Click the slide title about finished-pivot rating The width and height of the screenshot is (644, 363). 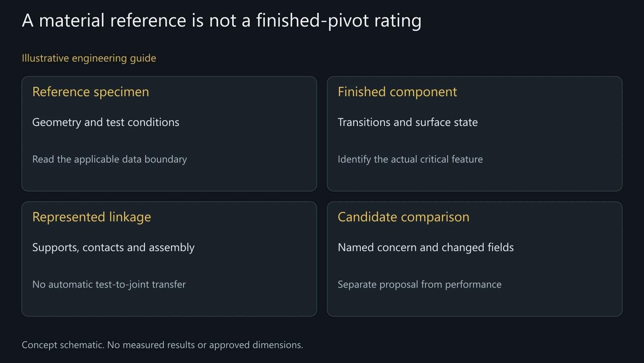[221, 21]
